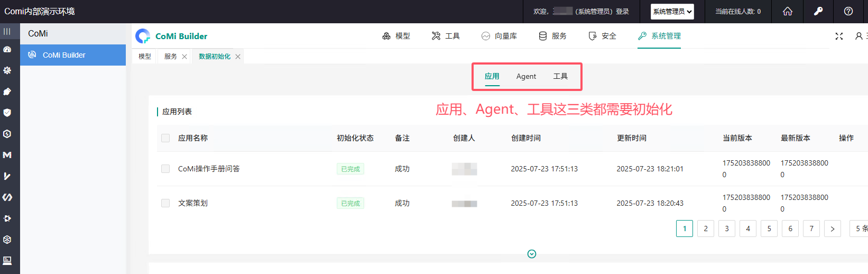Click the hexagon bolt icon in sidebar

click(x=7, y=134)
